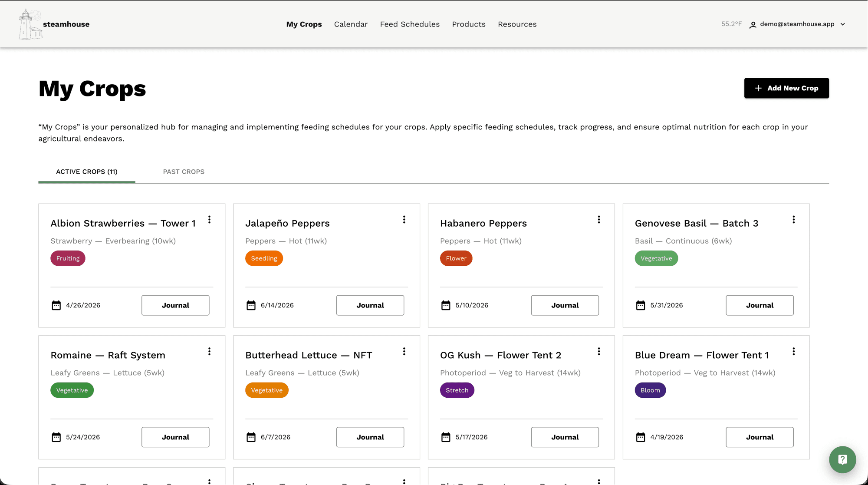This screenshot has height=485, width=868.
Task: Click the My Crops page heading
Action: 92,89
